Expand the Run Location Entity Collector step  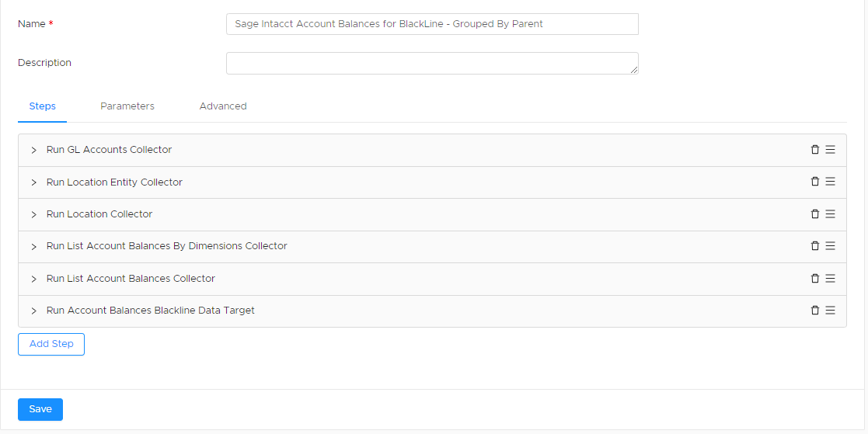pos(33,182)
